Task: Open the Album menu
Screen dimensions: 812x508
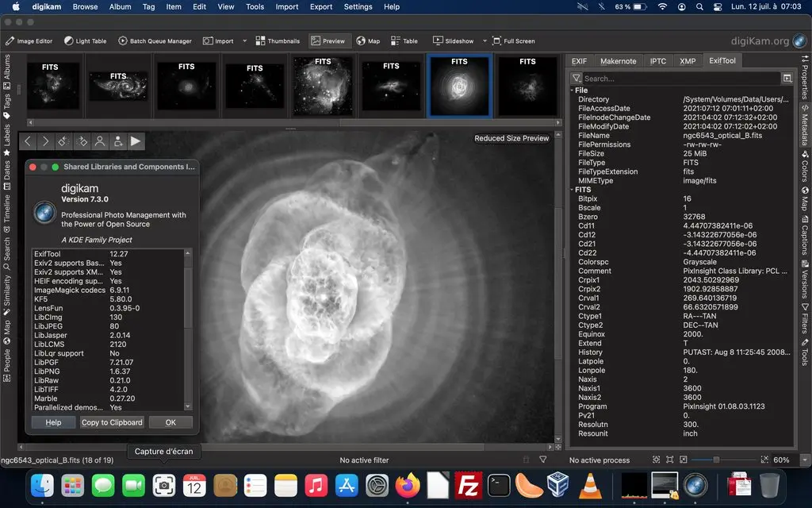Action: point(121,6)
